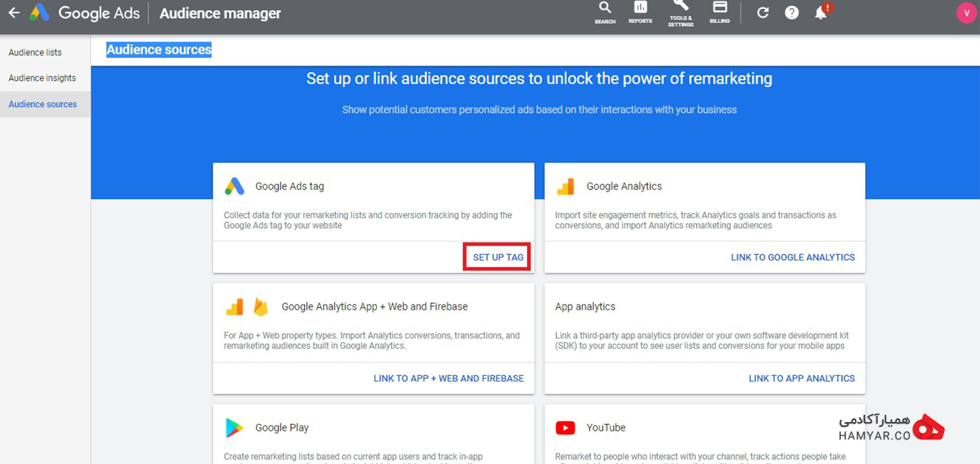Click the Audience sources page heading
980x464 pixels.
pyautogui.click(x=159, y=49)
